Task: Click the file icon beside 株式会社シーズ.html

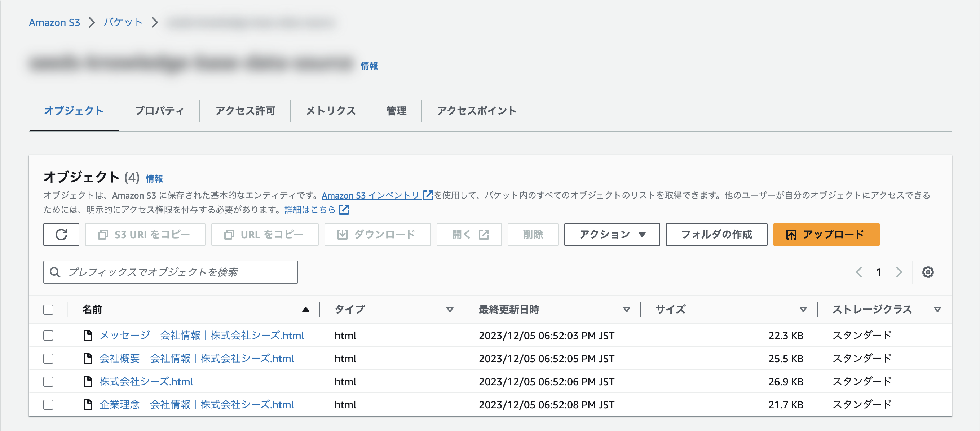Action: [88, 382]
